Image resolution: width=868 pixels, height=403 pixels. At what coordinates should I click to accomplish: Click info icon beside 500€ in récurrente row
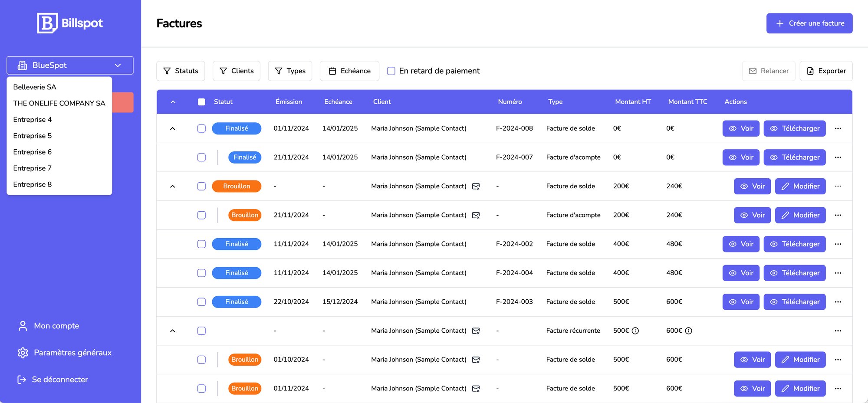click(x=635, y=331)
